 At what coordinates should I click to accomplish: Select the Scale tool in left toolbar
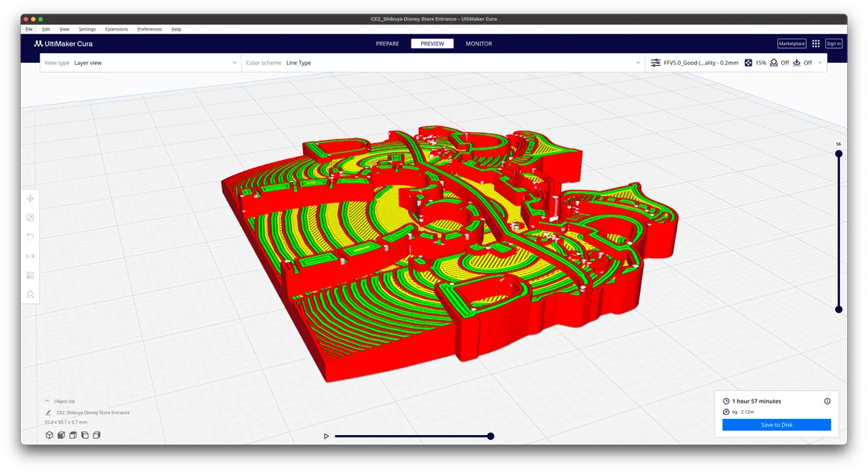[x=31, y=218]
